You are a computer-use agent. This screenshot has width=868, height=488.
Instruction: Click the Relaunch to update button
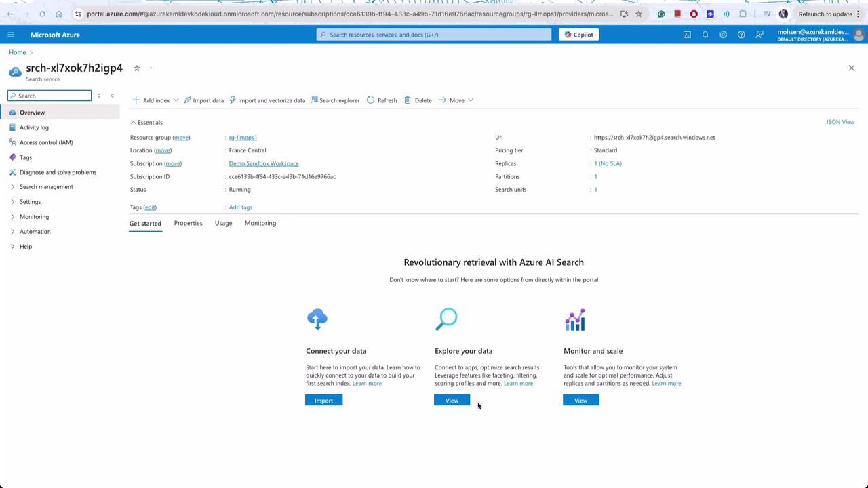(825, 14)
